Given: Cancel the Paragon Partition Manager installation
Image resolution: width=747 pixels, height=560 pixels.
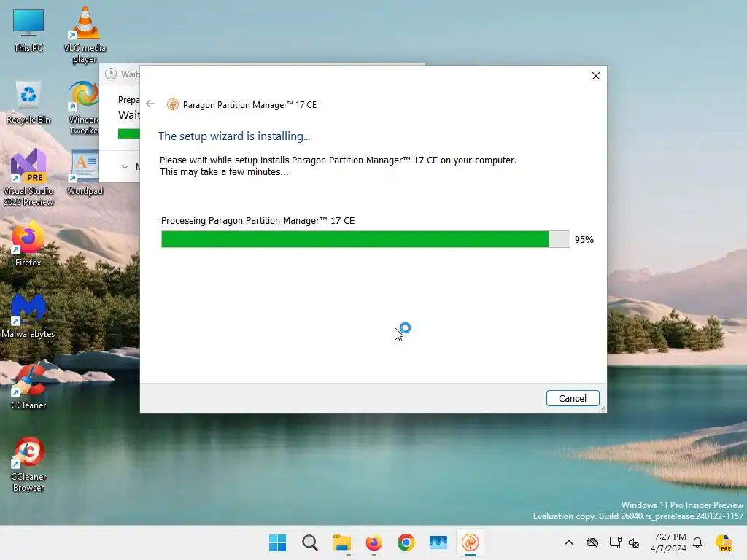Looking at the screenshot, I should click(x=572, y=398).
